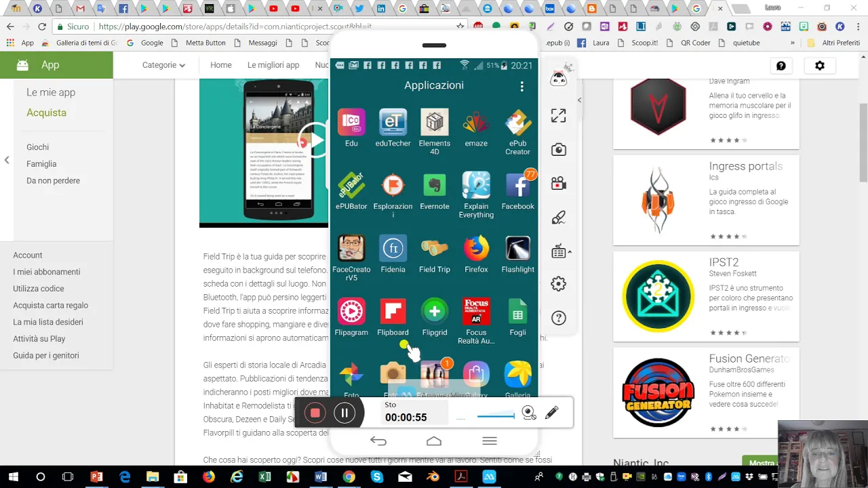Open the Play Store settings gear button

[820, 66]
